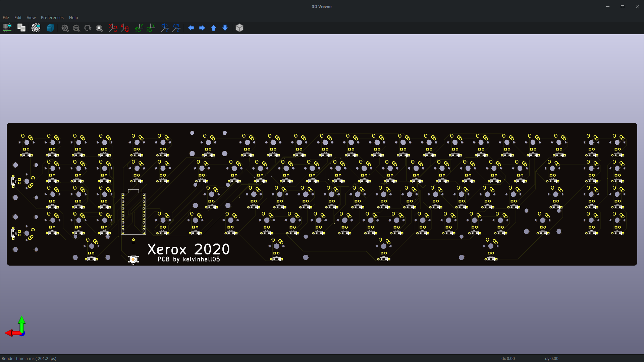This screenshot has height=362, width=644.
Task: Copy 3D image to clipboard
Action: click(x=21, y=28)
